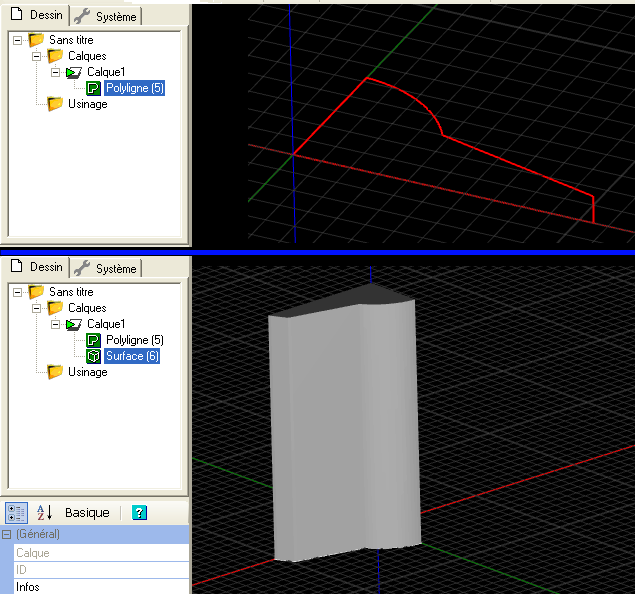Image resolution: width=635 pixels, height=594 pixels.
Task: Collapse the (Général) property group
Action: (6, 534)
